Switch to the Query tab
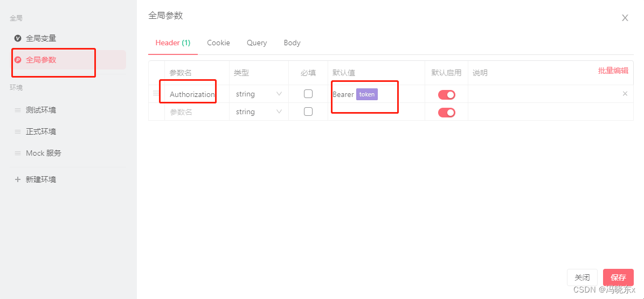Viewport: 644px width, 299px height. coord(257,43)
